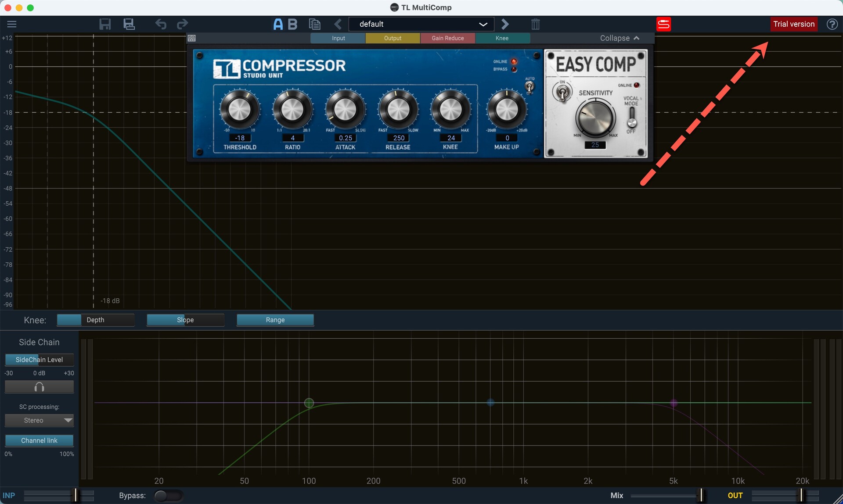Screen dimensions: 843x504
Task: Adjust the SideChain Level slider
Action: pyautogui.click(x=39, y=360)
